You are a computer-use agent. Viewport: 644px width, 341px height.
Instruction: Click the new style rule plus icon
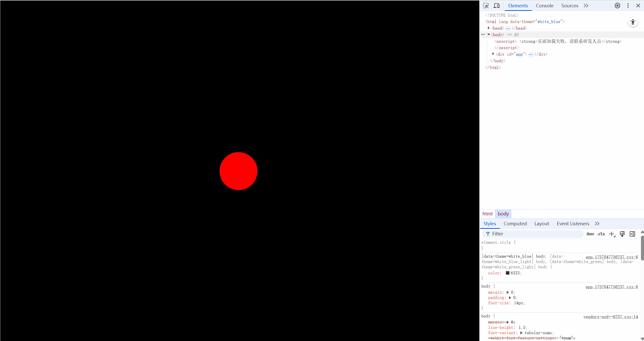point(612,234)
